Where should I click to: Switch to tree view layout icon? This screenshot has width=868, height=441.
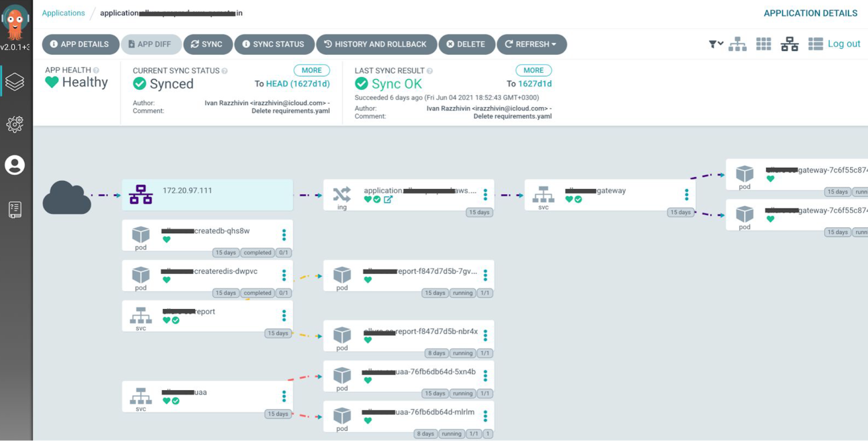pyautogui.click(x=737, y=44)
